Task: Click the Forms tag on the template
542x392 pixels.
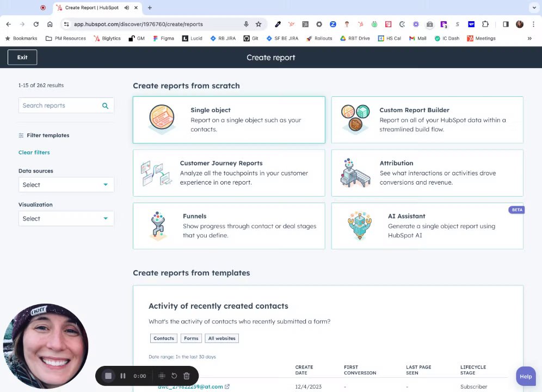Action: point(191,339)
